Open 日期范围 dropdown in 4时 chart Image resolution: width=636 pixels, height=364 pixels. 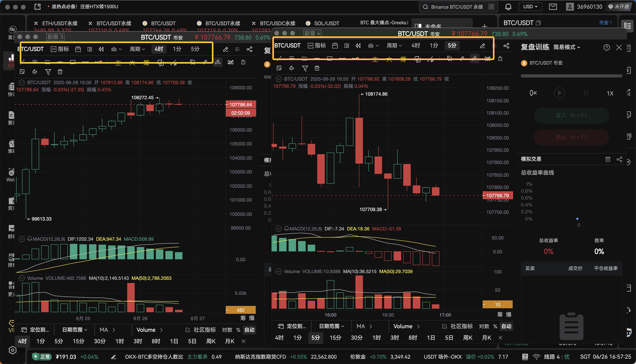point(75,330)
